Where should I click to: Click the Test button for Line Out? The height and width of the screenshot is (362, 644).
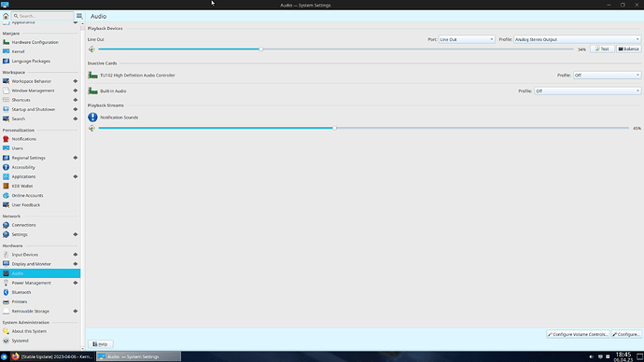click(602, 49)
